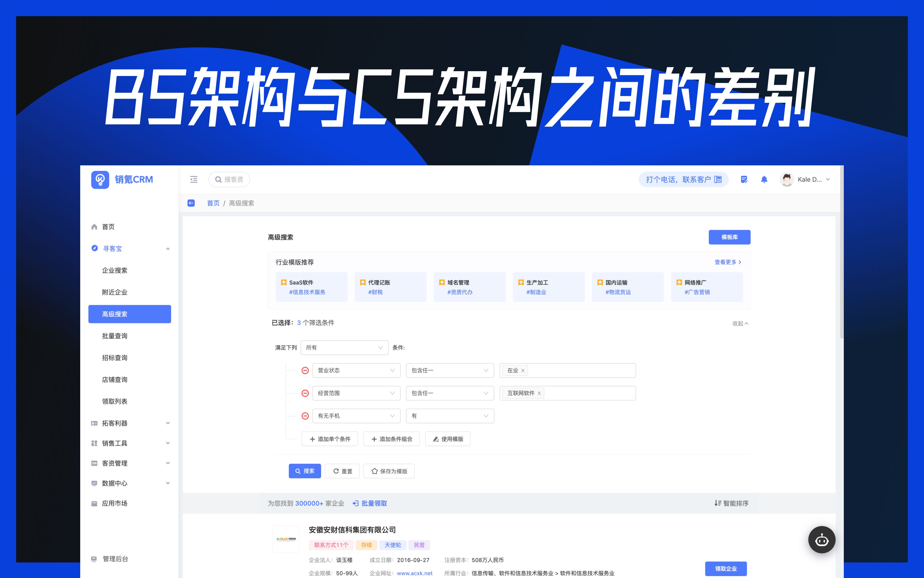Open the 经营范围 field dropdown
The image size is (924, 578).
(356, 393)
